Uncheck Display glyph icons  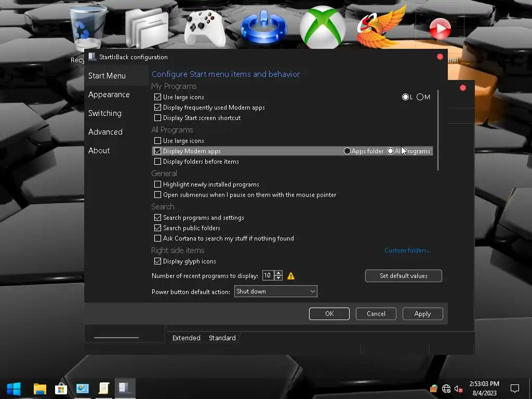pos(157,261)
